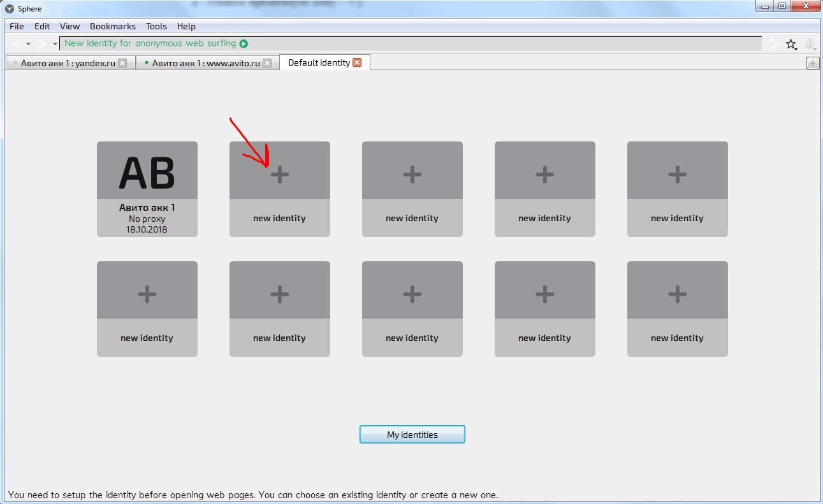Open the bookmark star menu

point(791,44)
